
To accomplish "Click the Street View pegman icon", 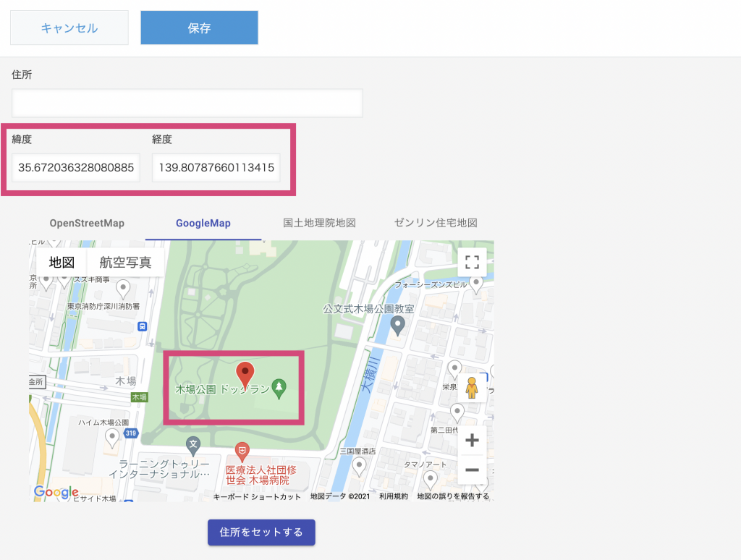I will [472, 388].
